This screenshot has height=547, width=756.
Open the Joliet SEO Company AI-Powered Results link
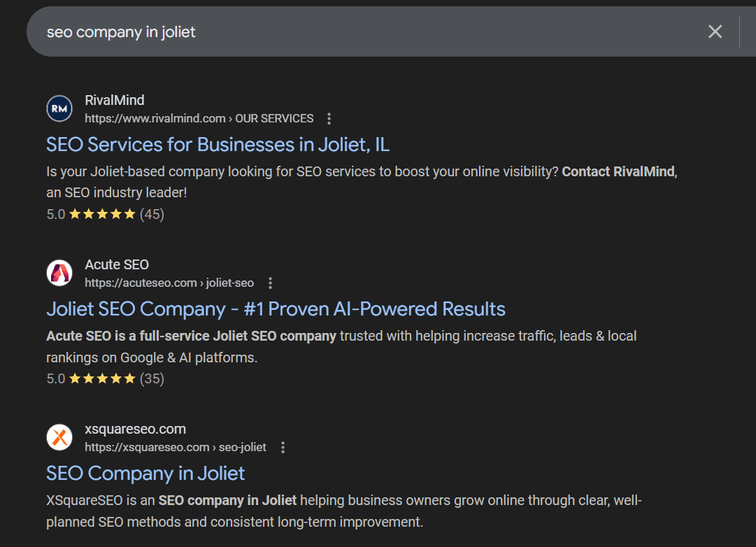[x=276, y=308]
